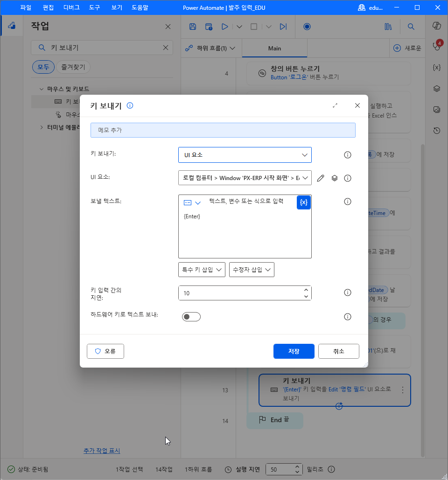Click the Stop square icon in toolbar

tap(254, 27)
